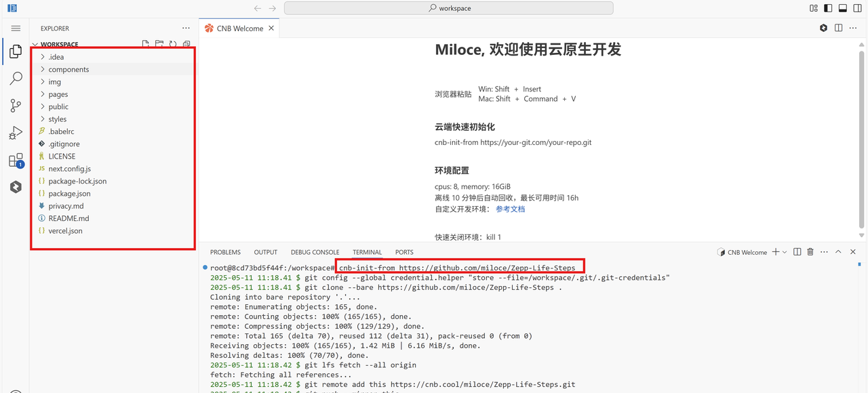The image size is (868, 393).
Task: Switch to the DEBUG CONSOLE tab
Action: 315,252
